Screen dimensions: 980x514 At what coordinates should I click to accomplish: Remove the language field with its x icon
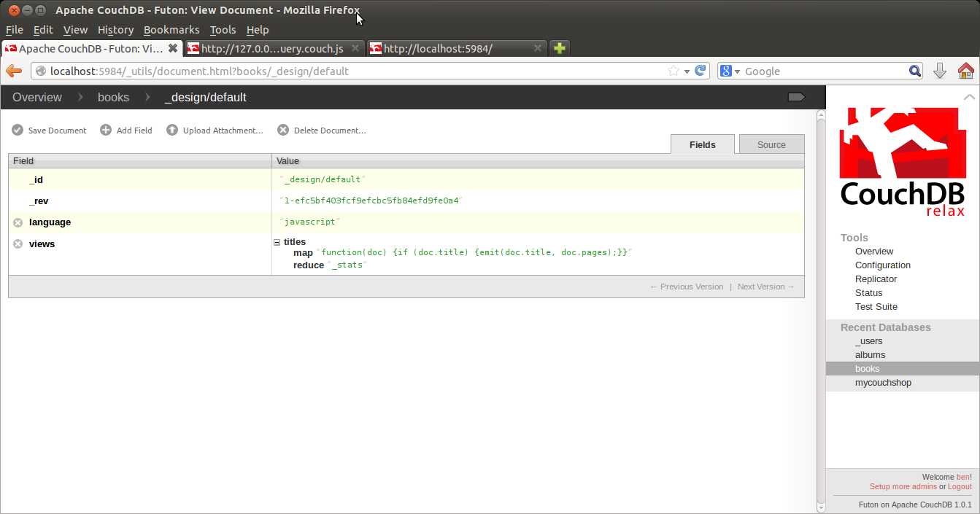18,222
